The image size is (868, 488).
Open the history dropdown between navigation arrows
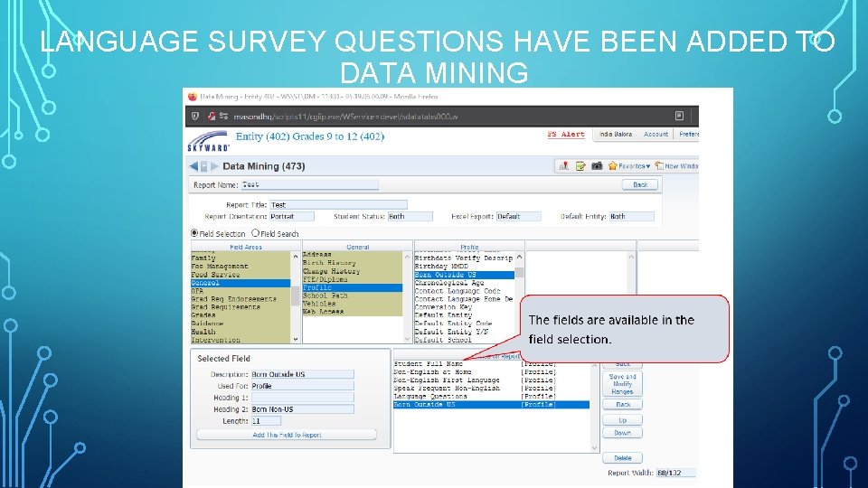203,166
